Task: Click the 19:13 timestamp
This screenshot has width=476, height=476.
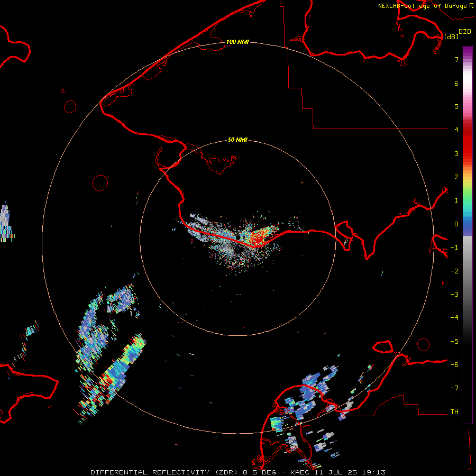Action: click(x=374, y=472)
